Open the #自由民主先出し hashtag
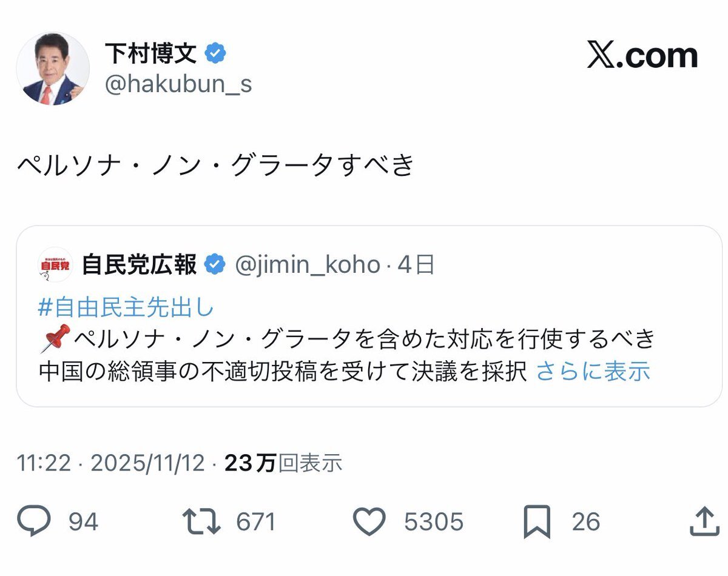This screenshot has height=576, width=728. click(126, 309)
